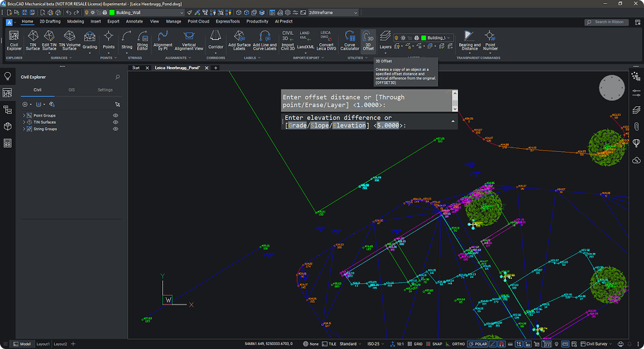Start the Alignment by PI tool
644x349 pixels.
(163, 39)
